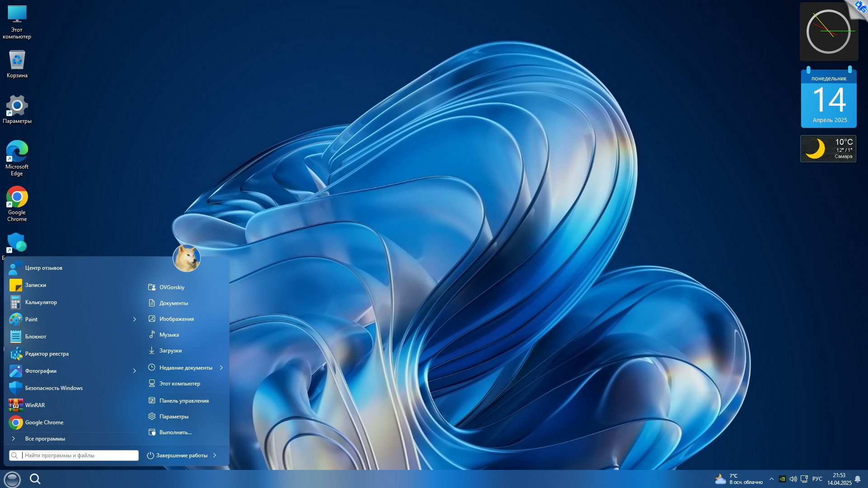868x488 pixels.
Task: Expand Фотографии submenu arrow
Action: (x=134, y=371)
